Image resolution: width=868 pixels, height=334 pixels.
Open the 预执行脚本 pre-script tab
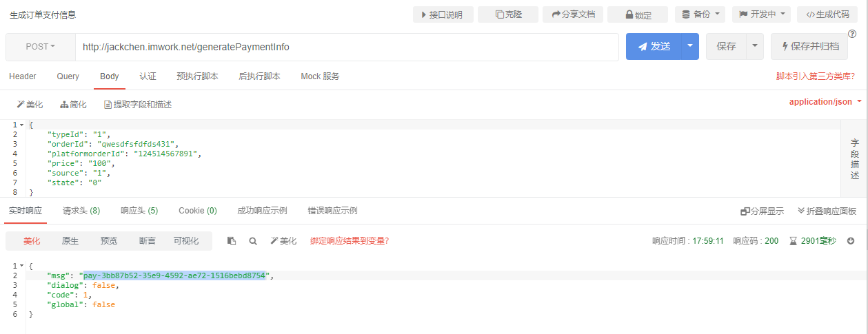pyautogui.click(x=197, y=76)
